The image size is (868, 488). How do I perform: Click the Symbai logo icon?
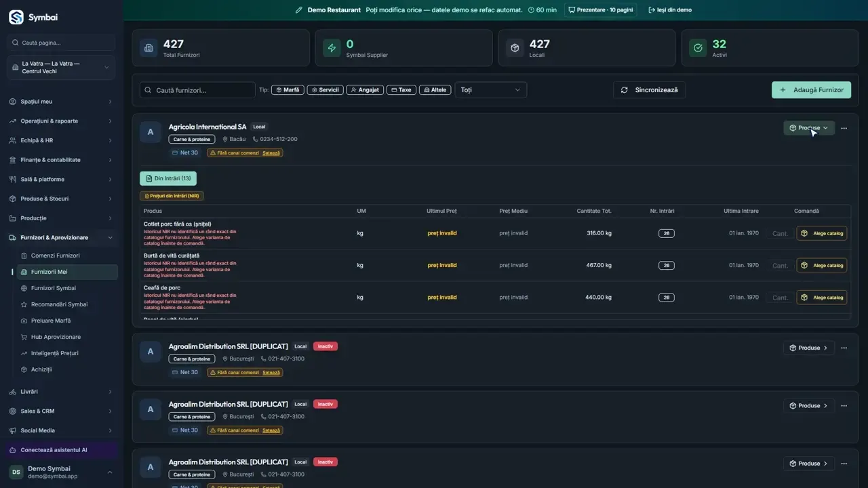(x=16, y=17)
